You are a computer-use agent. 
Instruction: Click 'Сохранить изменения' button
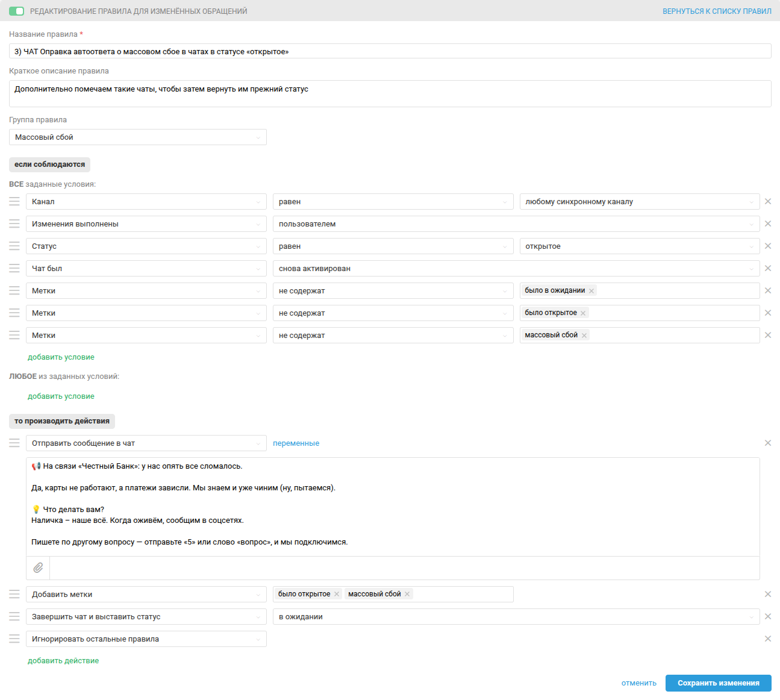718,683
